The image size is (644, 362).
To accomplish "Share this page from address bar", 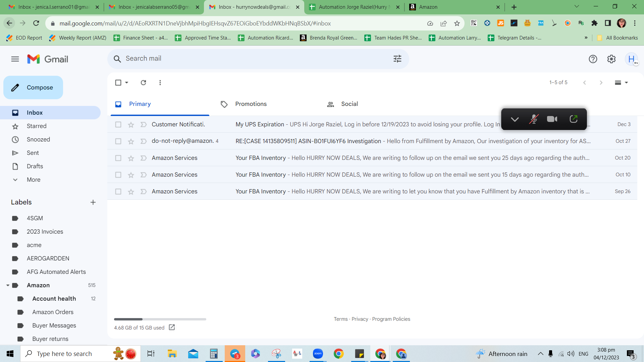I will 443,23.
